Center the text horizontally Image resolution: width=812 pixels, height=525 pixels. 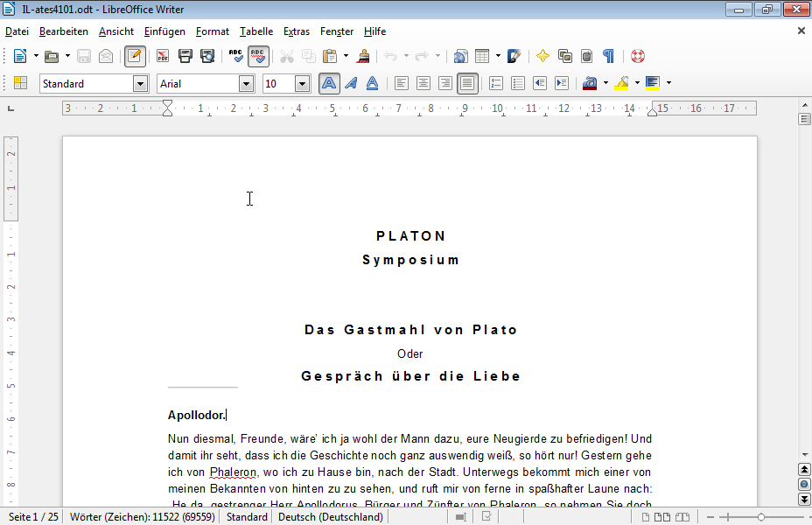[423, 83]
